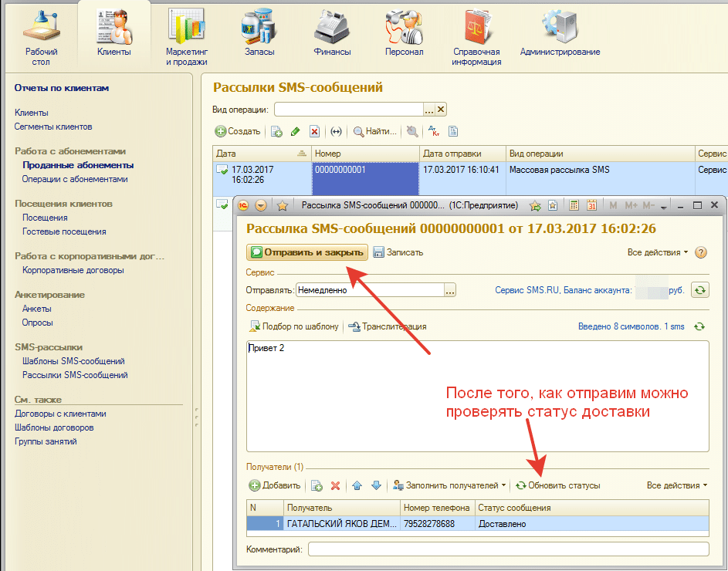728x571 pixels.
Task: Switch to the Персонал section
Action: point(404,32)
